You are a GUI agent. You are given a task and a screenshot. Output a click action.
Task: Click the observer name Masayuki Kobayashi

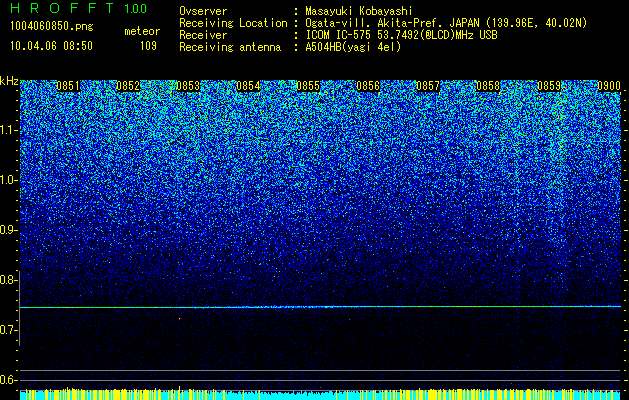[359, 11]
